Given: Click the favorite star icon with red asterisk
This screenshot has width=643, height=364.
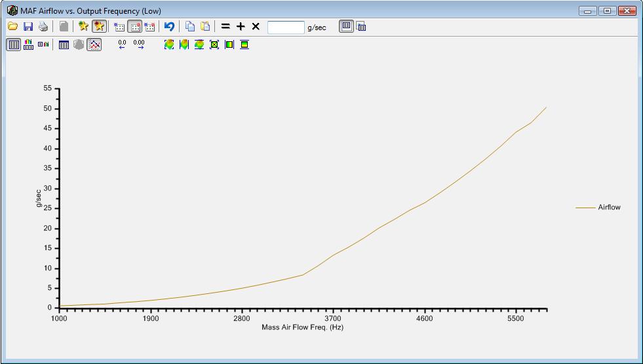Looking at the screenshot, I should click(99, 27).
